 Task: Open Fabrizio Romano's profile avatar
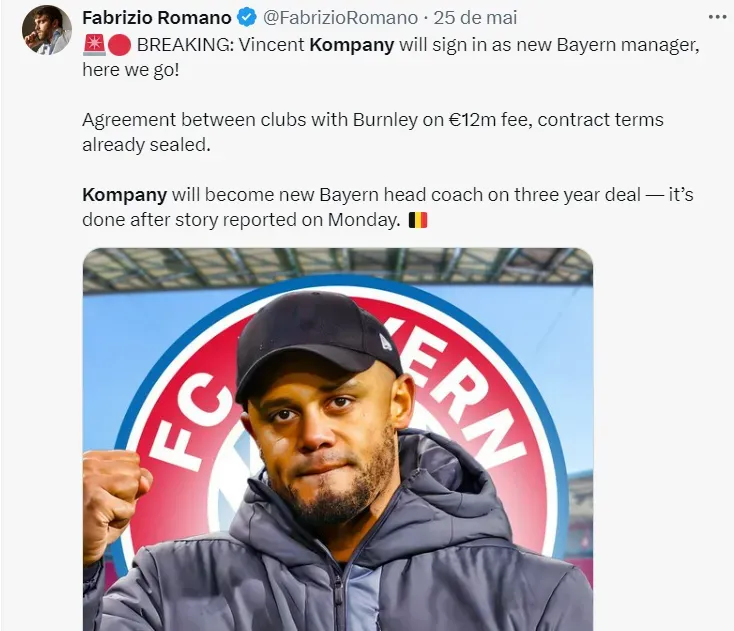click(x=46, y=30)
